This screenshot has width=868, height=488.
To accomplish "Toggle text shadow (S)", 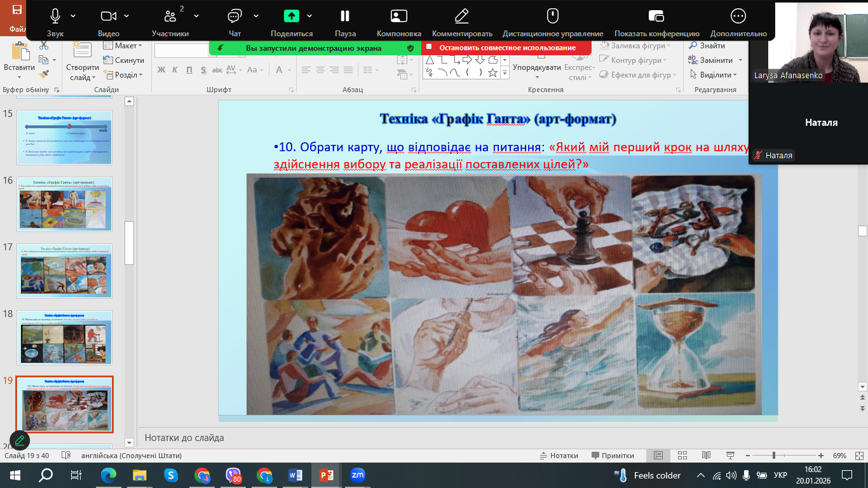I will [203, 70].
